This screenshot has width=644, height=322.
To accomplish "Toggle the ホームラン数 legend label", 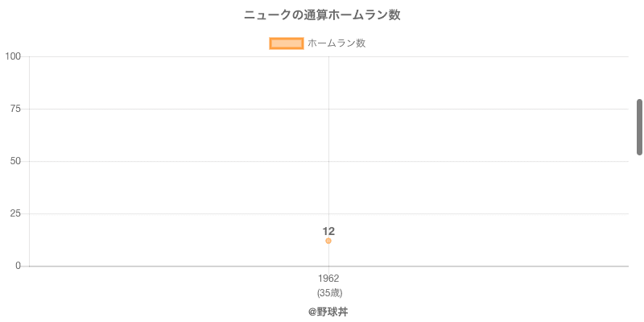I will [x=336, y=43].
